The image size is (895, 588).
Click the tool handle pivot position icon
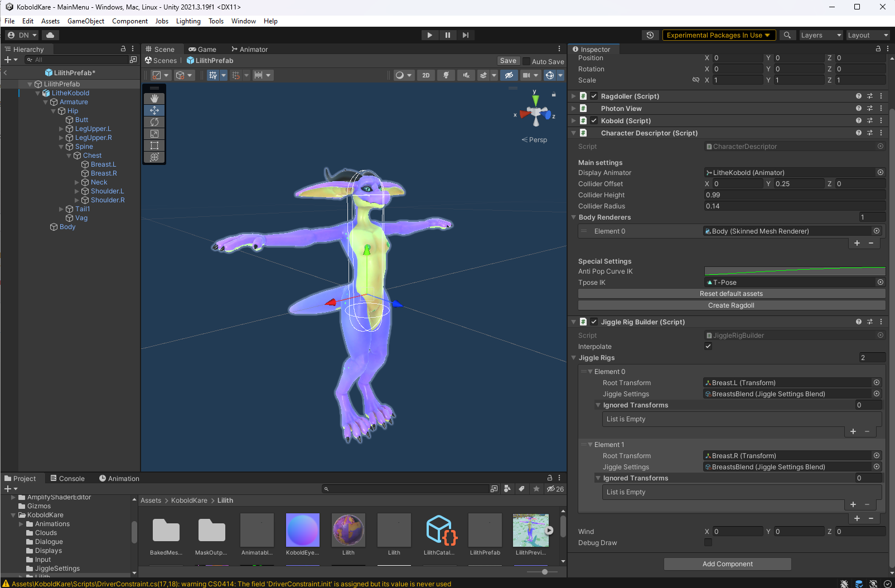click(157, 75)
